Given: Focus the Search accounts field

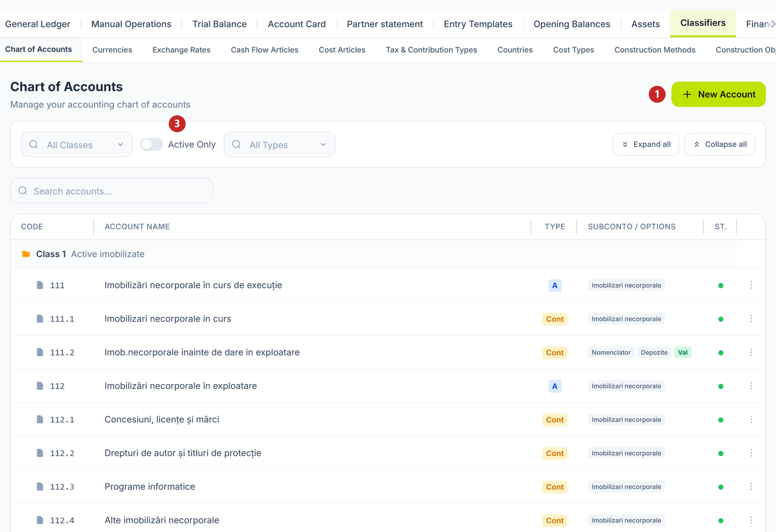Looking at the screenshot, I should click(112, 191).
